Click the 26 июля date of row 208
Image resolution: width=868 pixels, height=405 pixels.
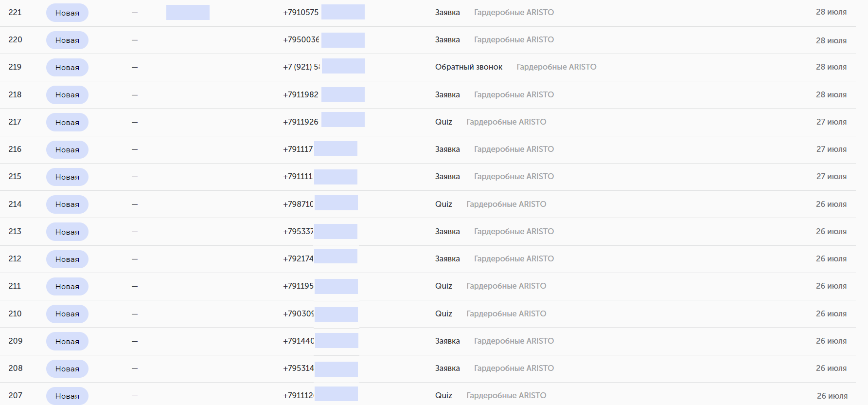coord(831,368)
